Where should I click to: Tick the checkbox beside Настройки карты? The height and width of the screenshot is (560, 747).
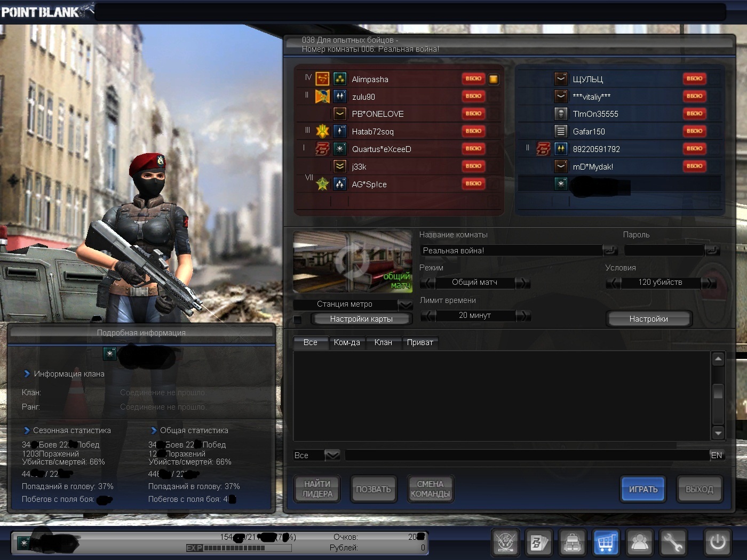(298, 319)
